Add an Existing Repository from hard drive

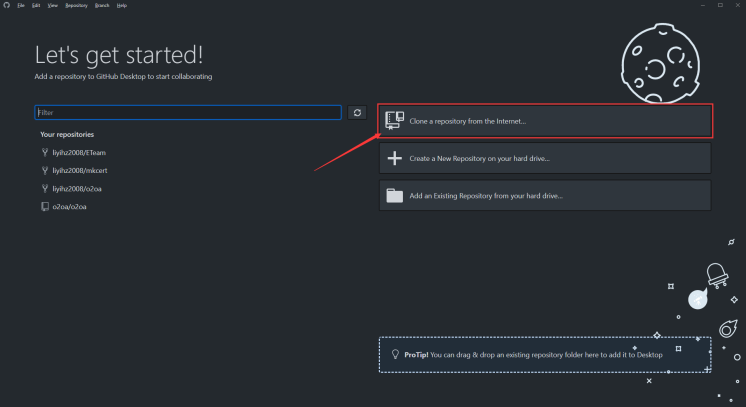pos(544,196)
